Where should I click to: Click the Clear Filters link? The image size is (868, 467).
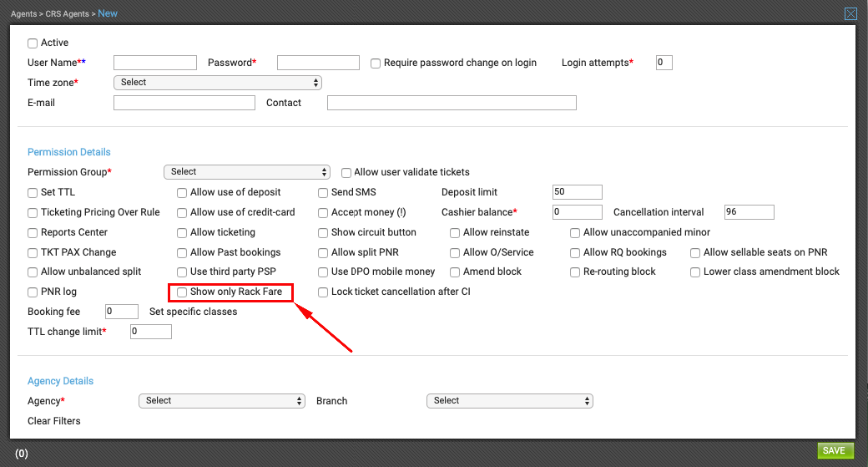[53, 421]
